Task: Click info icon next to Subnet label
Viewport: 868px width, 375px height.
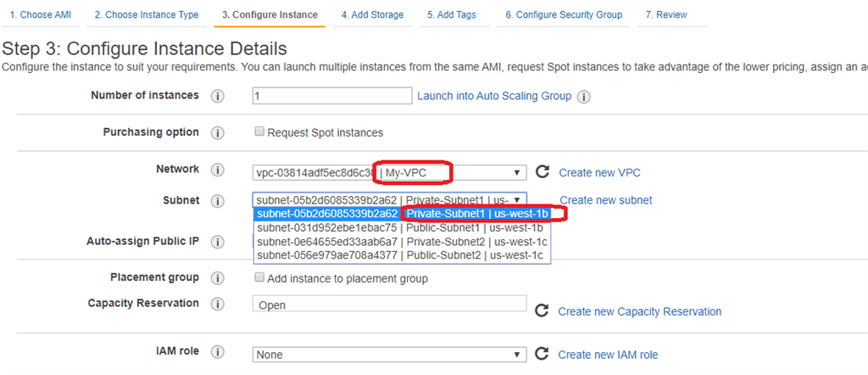Action: tap(217, 201)
